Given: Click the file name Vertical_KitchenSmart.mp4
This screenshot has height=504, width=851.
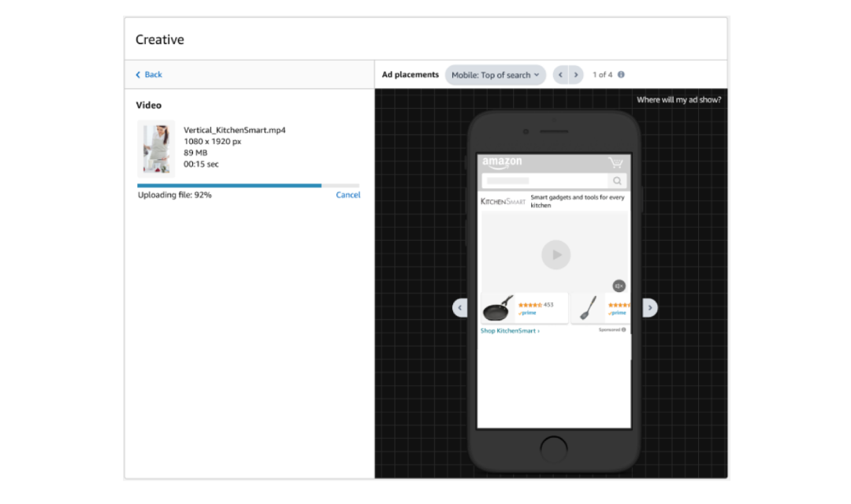Looking at the screenshot, I should click(235, 130).
